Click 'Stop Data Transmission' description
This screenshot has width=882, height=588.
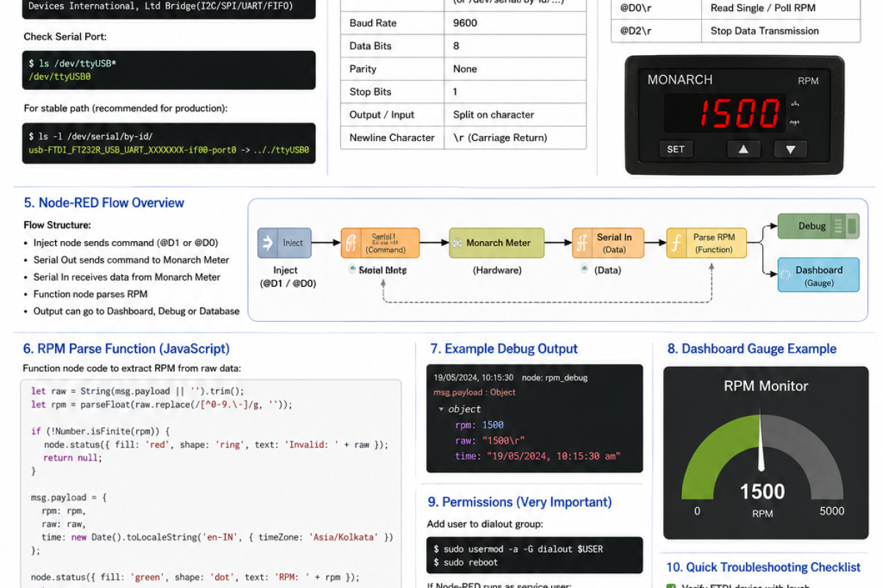pyautogui.click(x=764, y=31)
